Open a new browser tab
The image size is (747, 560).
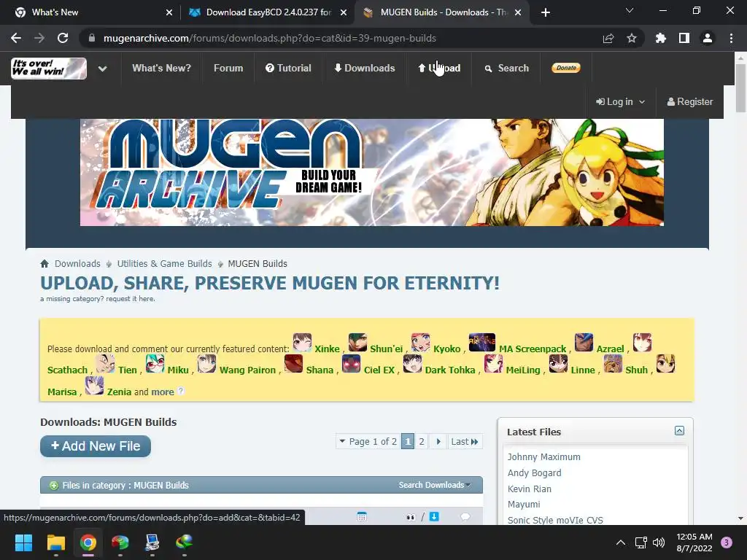[546, 12]
